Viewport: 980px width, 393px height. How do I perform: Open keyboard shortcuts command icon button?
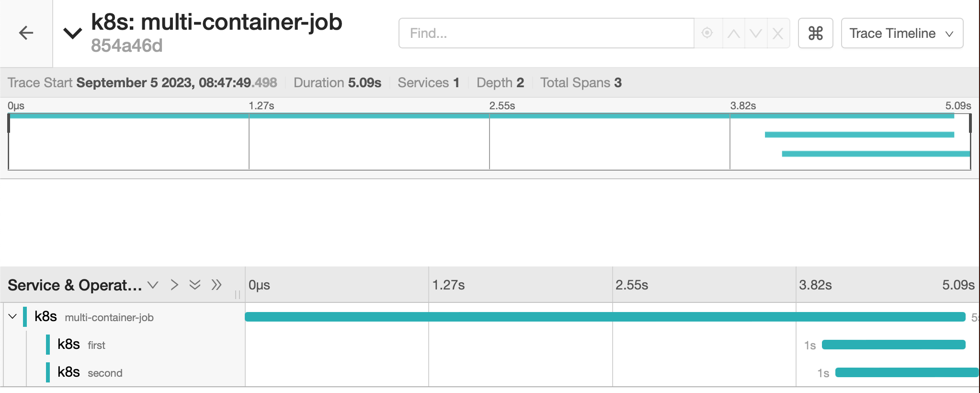[815, 33]
